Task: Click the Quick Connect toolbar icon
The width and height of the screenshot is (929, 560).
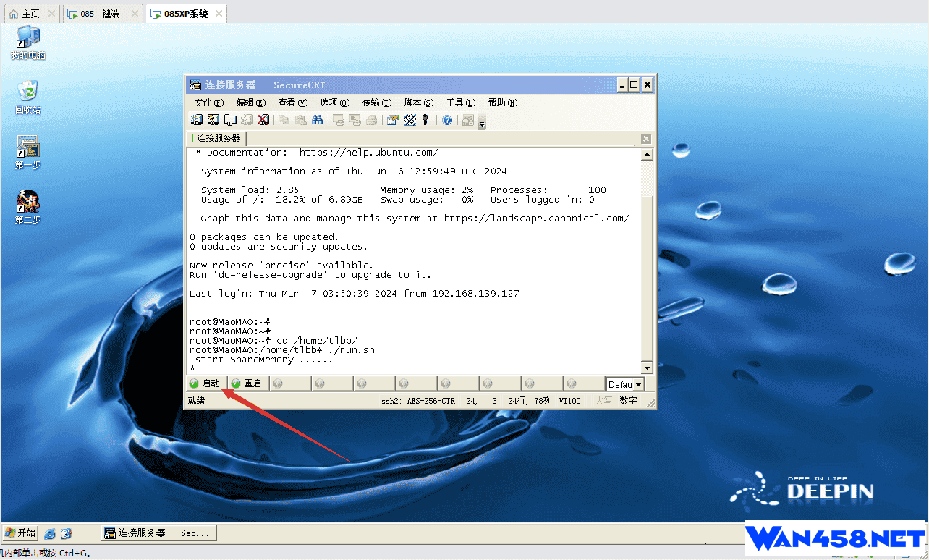Action: pyautogui.click(x=213, y=120)
